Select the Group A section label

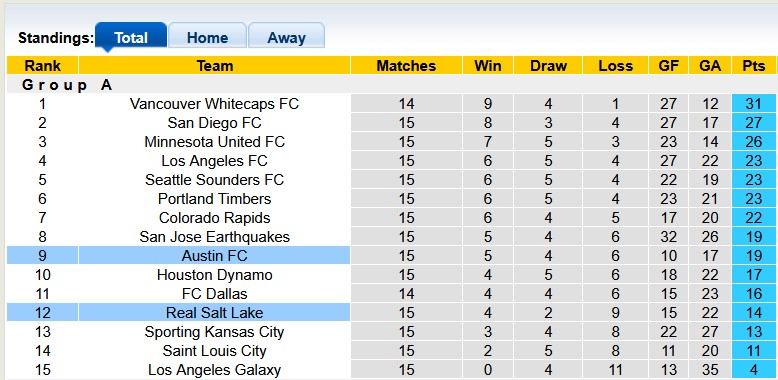67,85
